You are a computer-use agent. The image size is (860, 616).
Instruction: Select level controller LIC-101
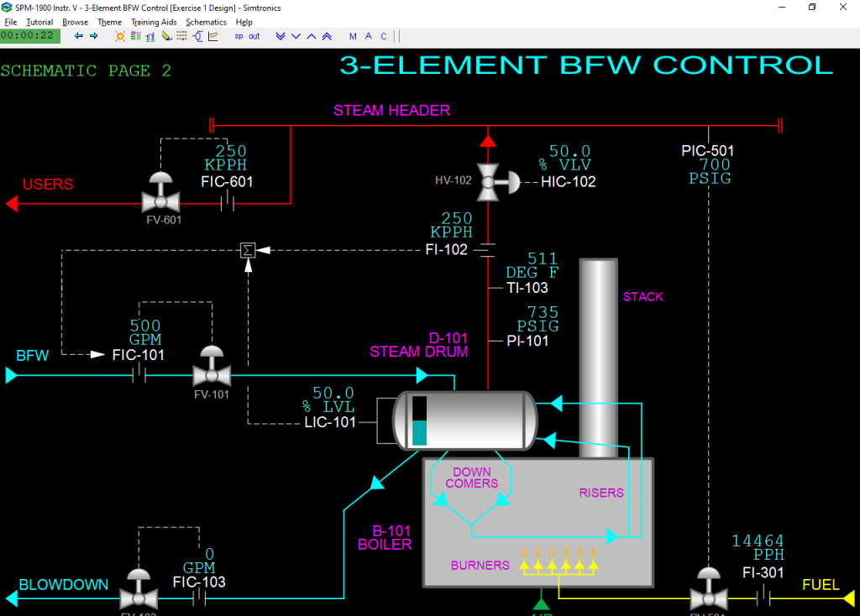[330, 422]
